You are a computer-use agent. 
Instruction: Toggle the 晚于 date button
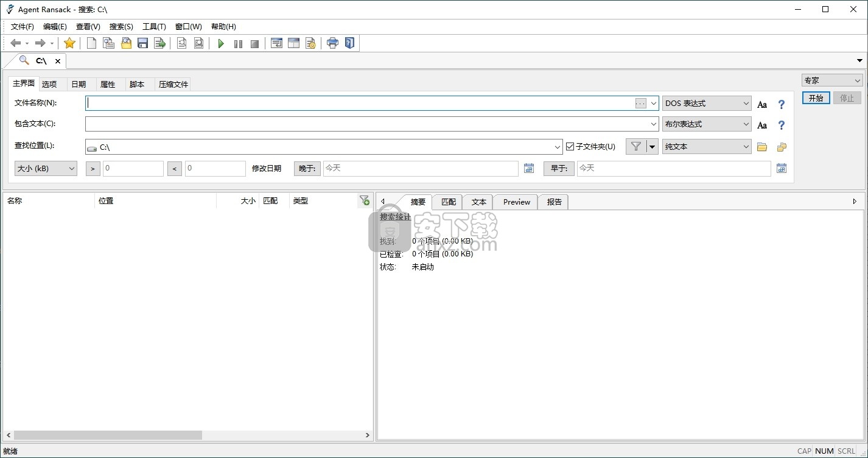[x=307, y=168]
